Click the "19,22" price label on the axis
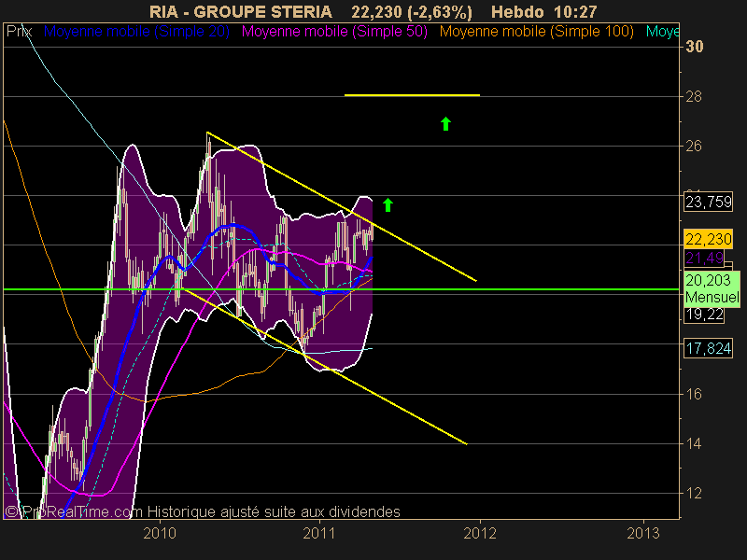Viewport: 747px width, 560px height. pos(704,315)
